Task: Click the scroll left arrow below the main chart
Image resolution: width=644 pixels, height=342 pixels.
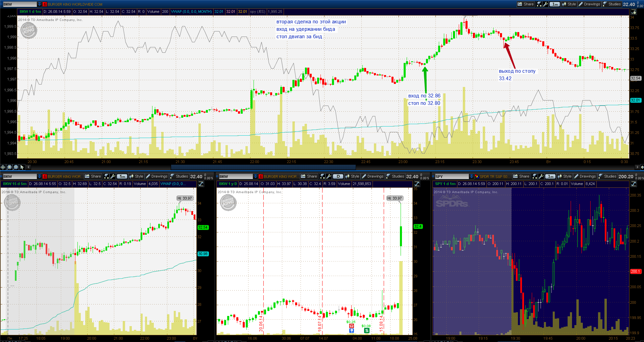Action: coord(29,167)
